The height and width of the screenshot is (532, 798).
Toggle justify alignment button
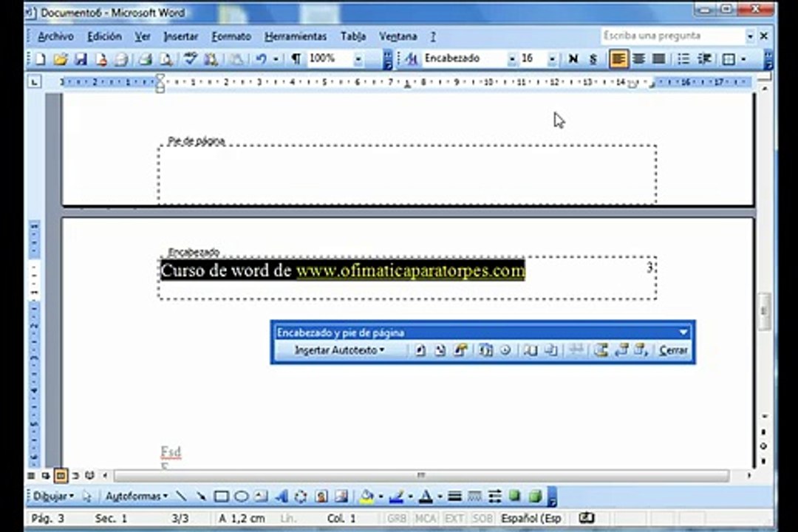[658, 59]
